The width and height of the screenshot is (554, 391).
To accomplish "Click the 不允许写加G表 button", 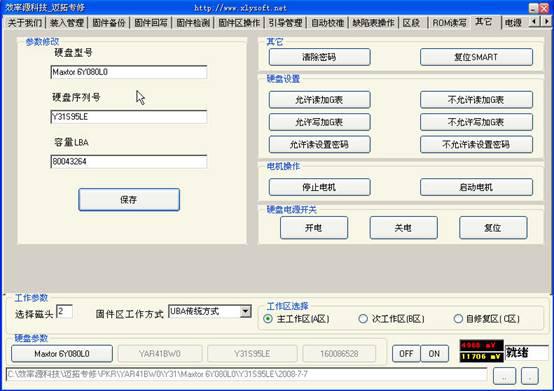I will pyautogui.click(x=476, y=122).
